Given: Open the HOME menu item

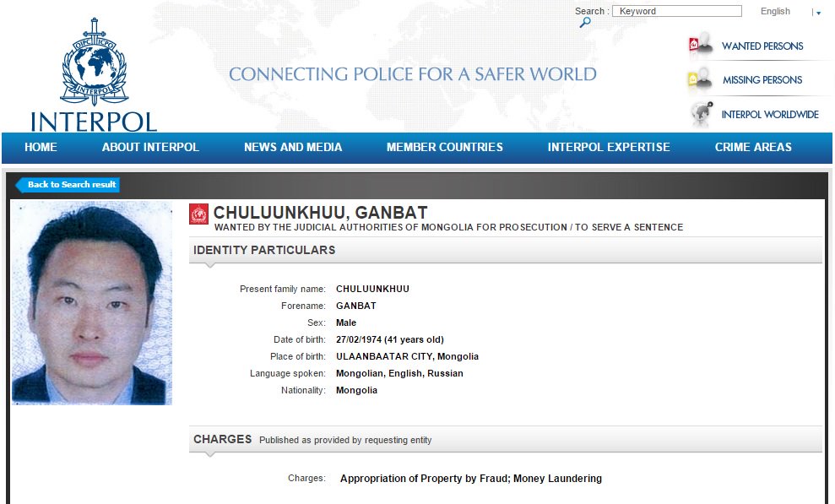Looking at the screenshot, I should tap(41, 147).
